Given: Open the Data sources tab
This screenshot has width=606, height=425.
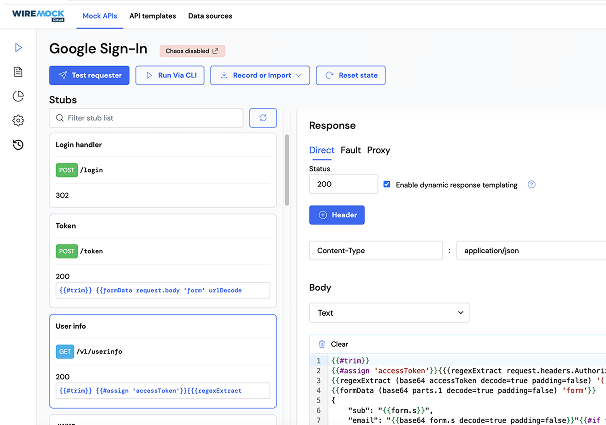Looking at the screenshot, I should click(x=212, y=17).
